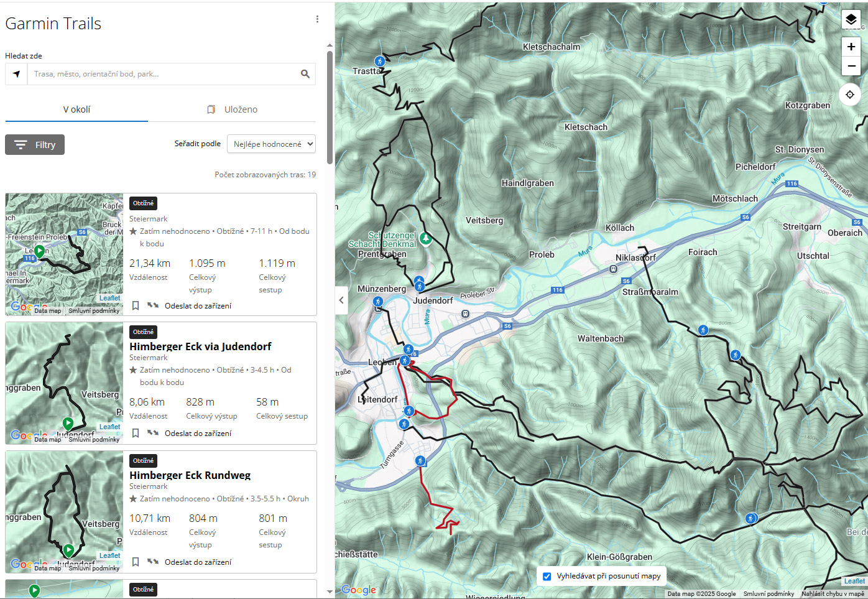Click hiker marker near Klein-Gößgraben trail

coord(751,518)
